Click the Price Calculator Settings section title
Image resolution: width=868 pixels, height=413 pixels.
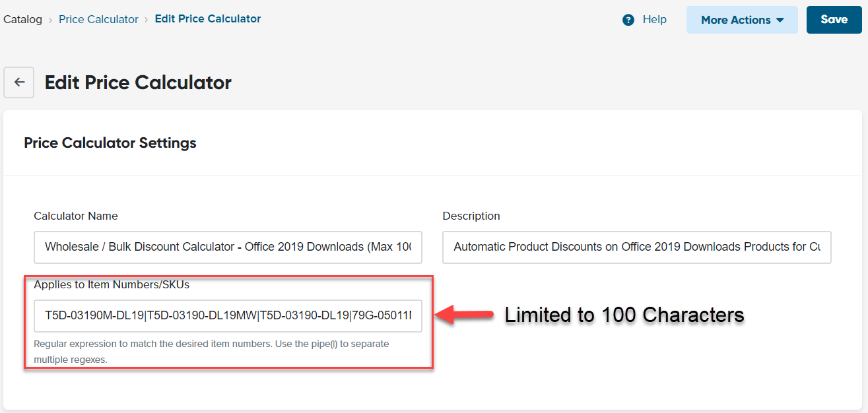pos(110,143)
